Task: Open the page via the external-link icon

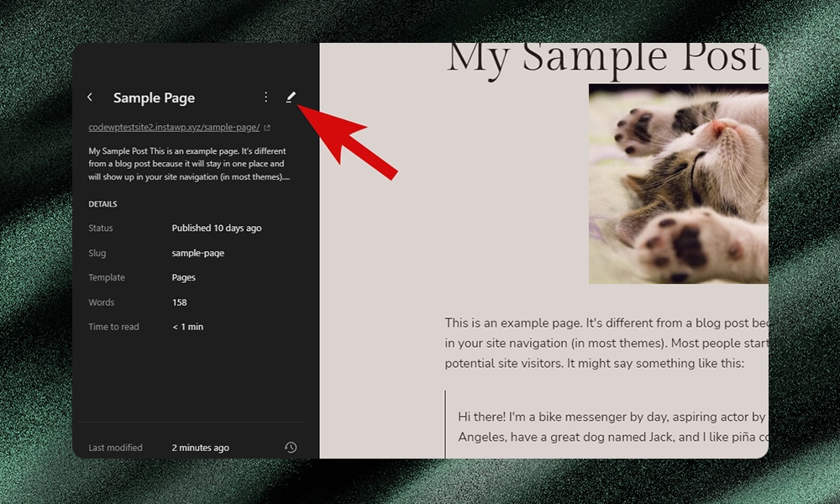Action: coord(266,126)
